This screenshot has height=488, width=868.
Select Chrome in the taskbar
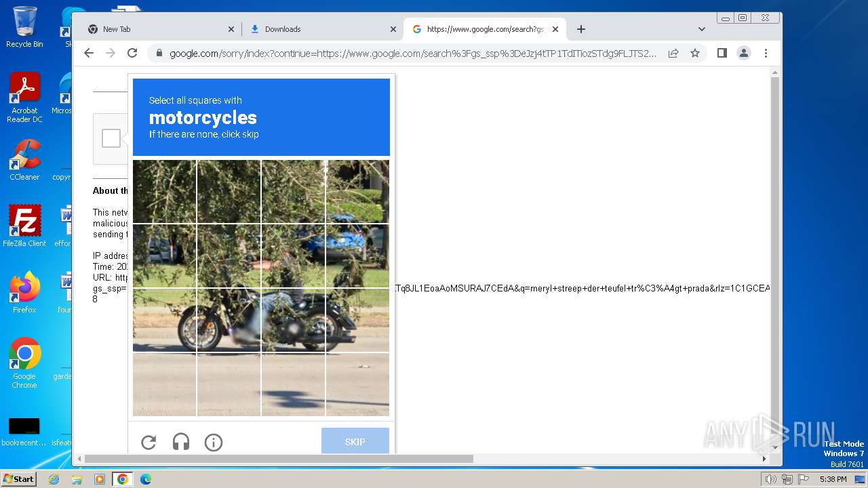tap(123, 479)
